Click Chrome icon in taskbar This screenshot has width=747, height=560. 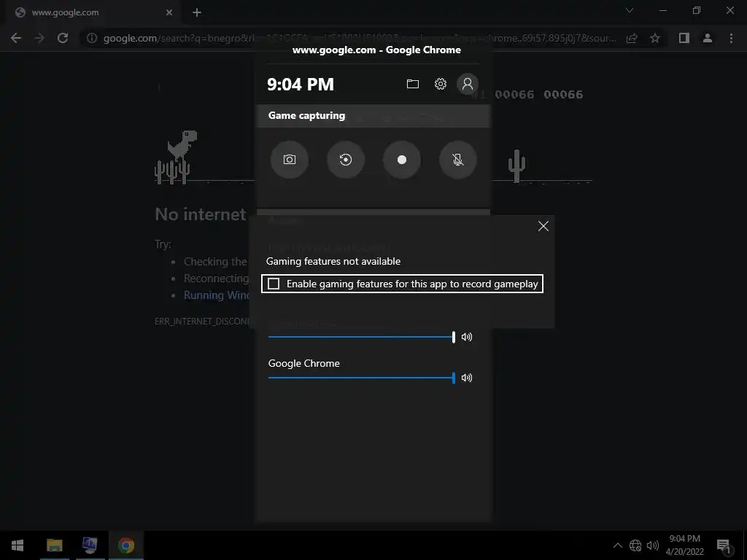[126, 545]
